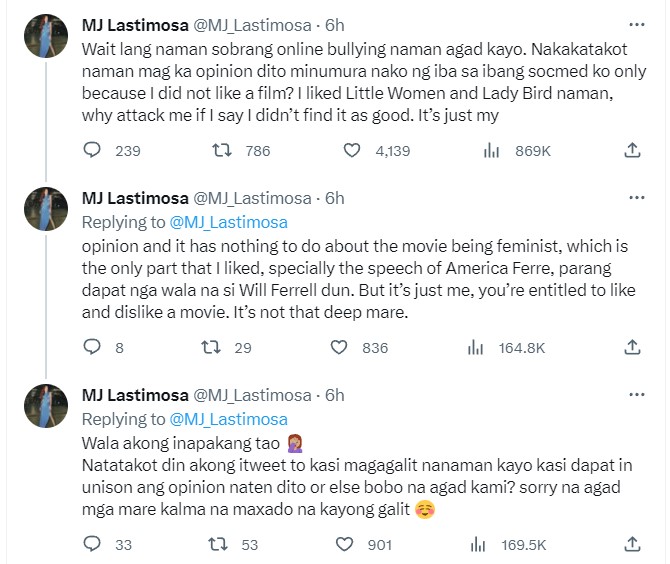This screenshot has height=564, width=670.
Task: Reply to the first tweet with 239 replies
Action: pyautogui.click(x=92, y=150)
